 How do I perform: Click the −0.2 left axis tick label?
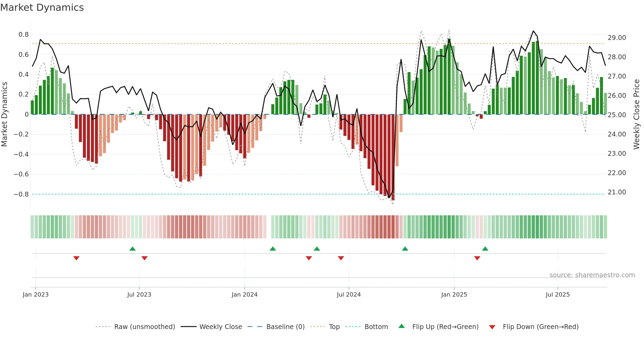[21, 134]
